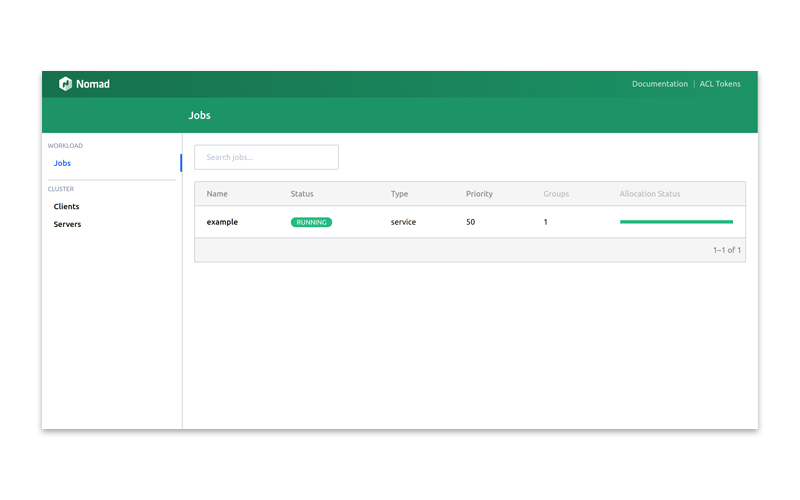
Task: Go to ACL Tokens page
Action: 720,84
